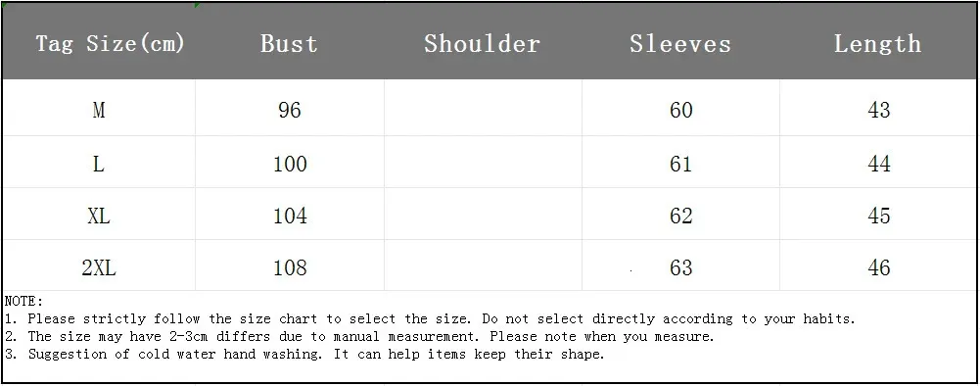980x386 pixels.
Task: Click the empty Shoulder cell for size M
Action: click(483, 108)
